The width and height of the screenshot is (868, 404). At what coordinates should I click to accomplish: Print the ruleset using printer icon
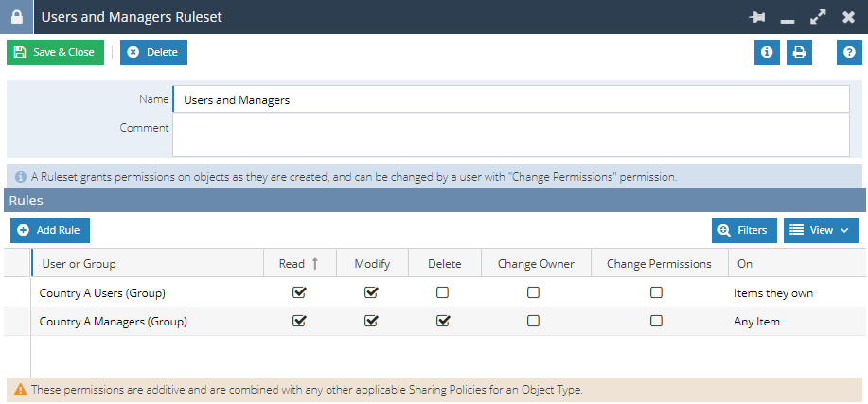click(799, 53)
